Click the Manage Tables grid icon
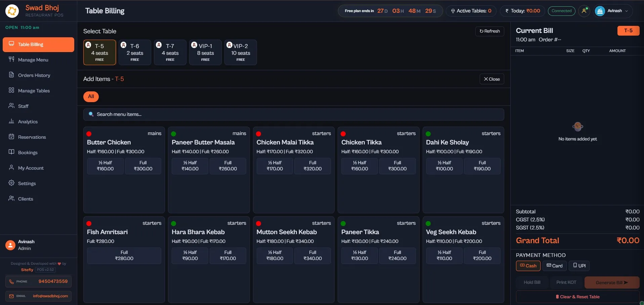Screen dimensions: 644x305 pyautogui.click(x=11, y=90)
